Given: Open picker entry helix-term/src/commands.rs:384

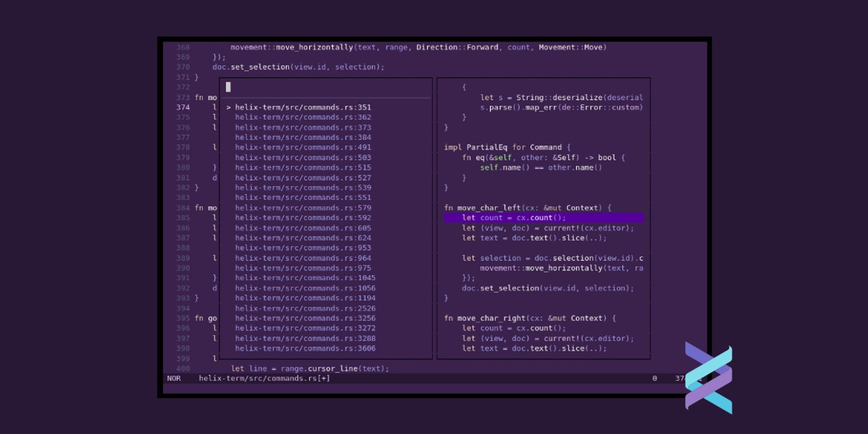Looking at the screenshot, I should 303,137.
